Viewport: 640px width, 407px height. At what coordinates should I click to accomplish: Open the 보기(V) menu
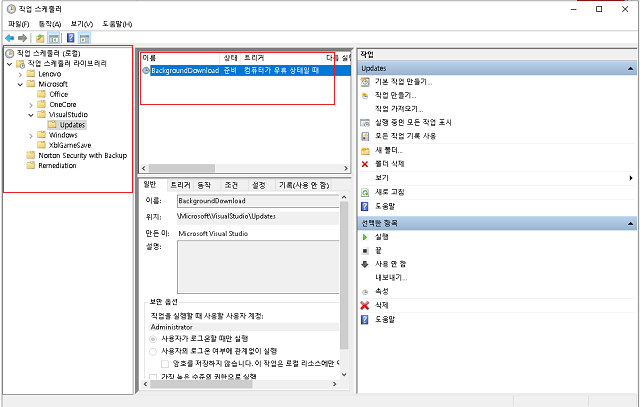point(82,24)
